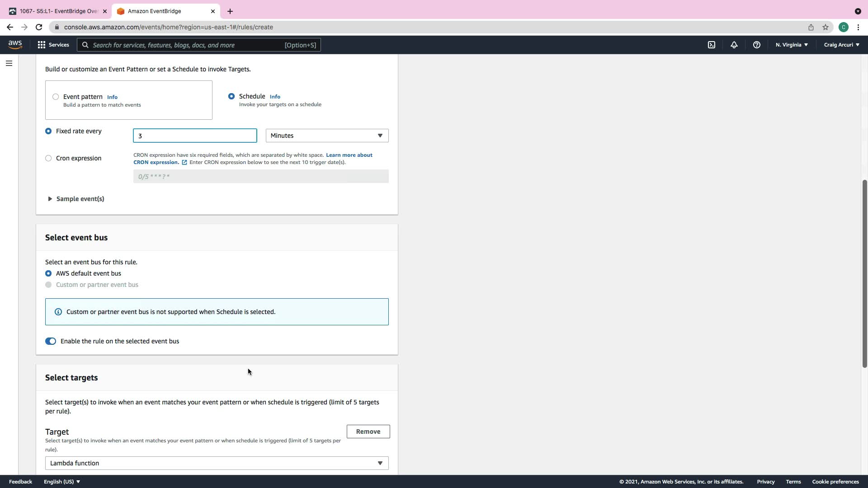Toggle Enable the rule on selected event bus
Viewport: 868px width, 488px height.
pyautogui.click(x=51, y=341)
